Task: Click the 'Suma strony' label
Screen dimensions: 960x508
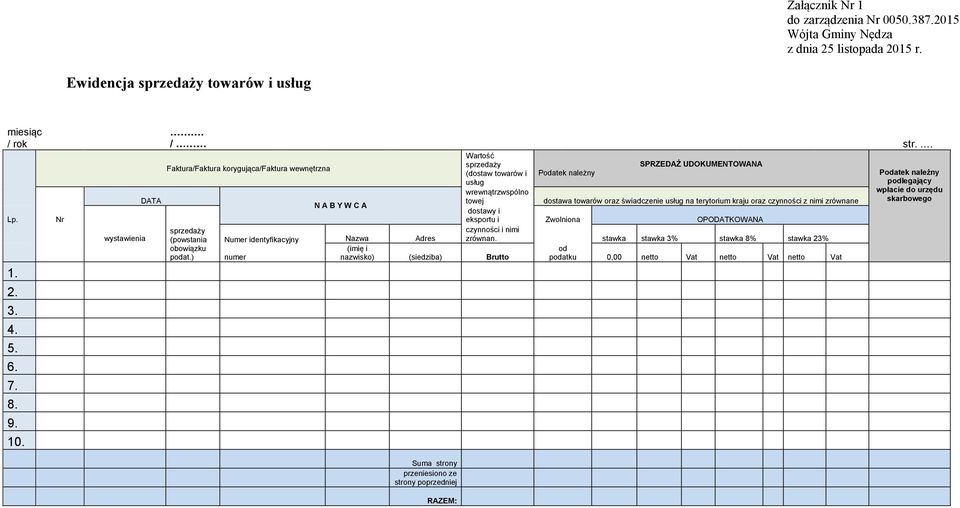Action: (x=435, y=463)
